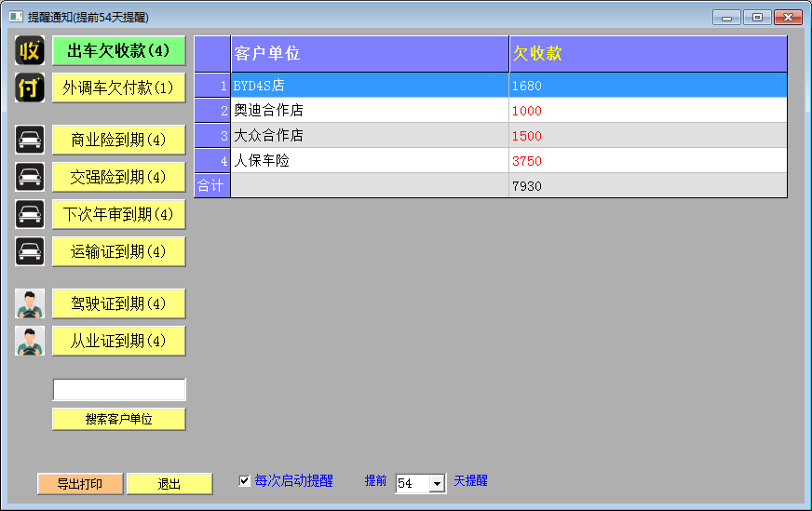Open 出车欠收款(4) list
812x511 pixels.
(118, 51)
